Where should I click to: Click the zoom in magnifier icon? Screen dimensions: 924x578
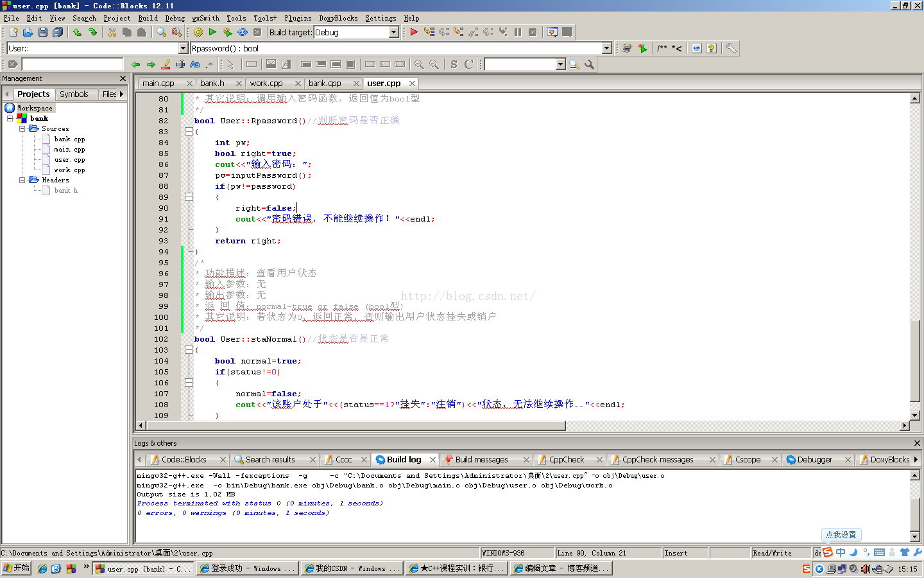coord(419,64)
